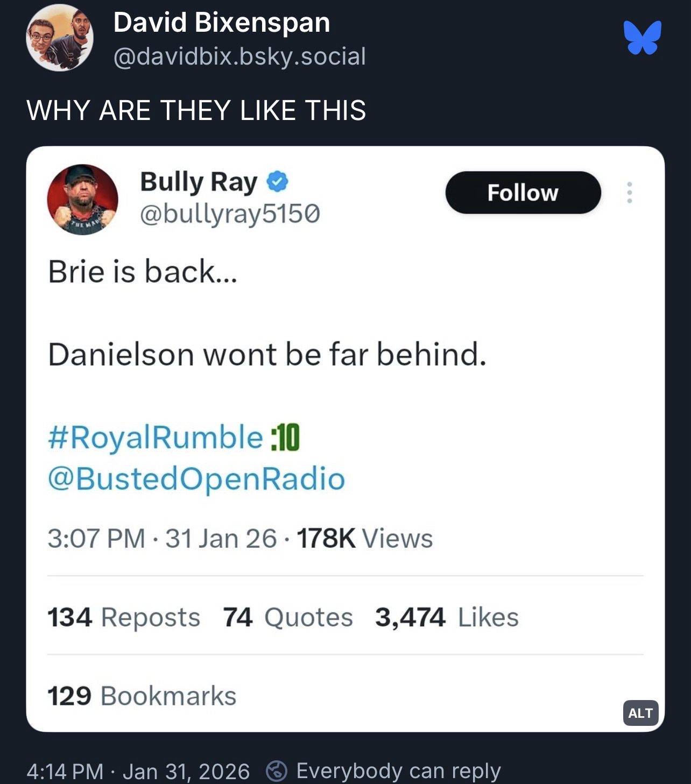
Task: Click the @BustedOpenRadio mention
Action: 196,479
